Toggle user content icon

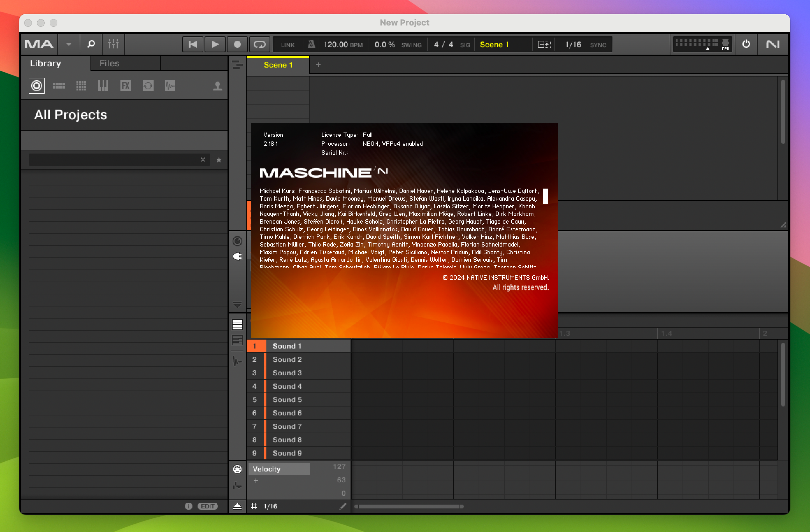tap(217, 86)
